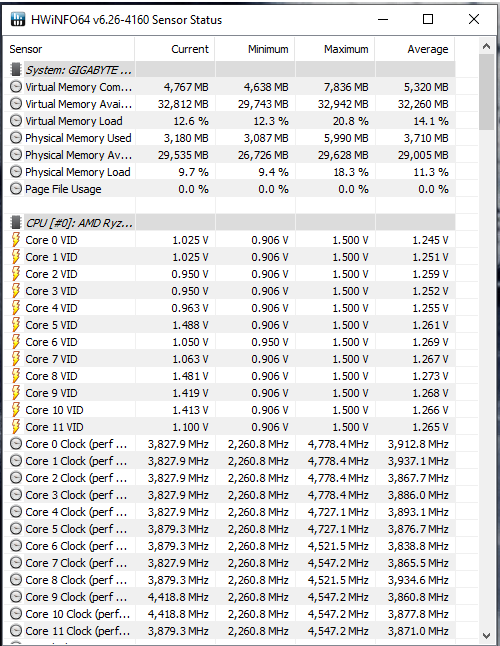The height and width of the screenshot is (646, 500).
Task: Click the clock icon for Core 9 Clock
Action: (16, 597)
